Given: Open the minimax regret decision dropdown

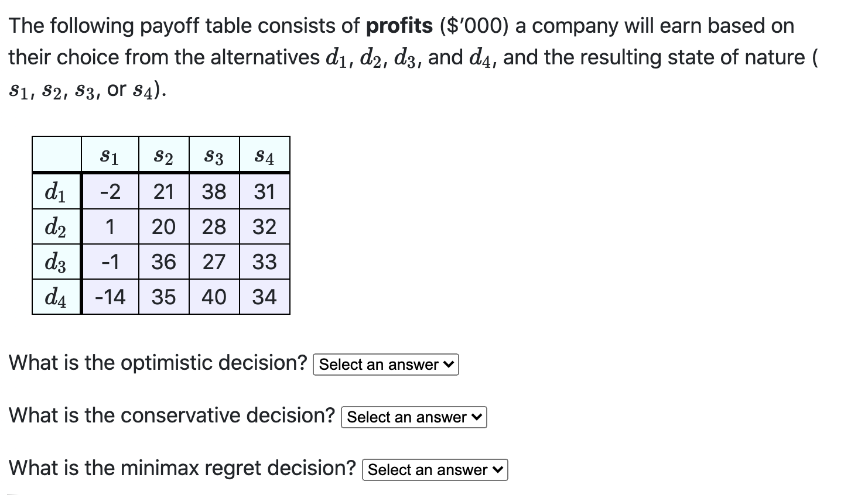Looking at the screenshot, I should [434, 469].
